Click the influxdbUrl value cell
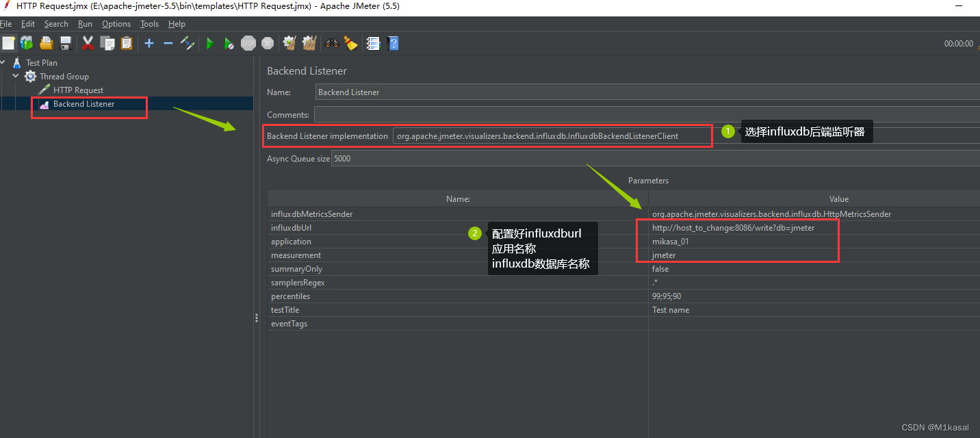Viewport: 980px width, 438px height. tap(814, 228)
